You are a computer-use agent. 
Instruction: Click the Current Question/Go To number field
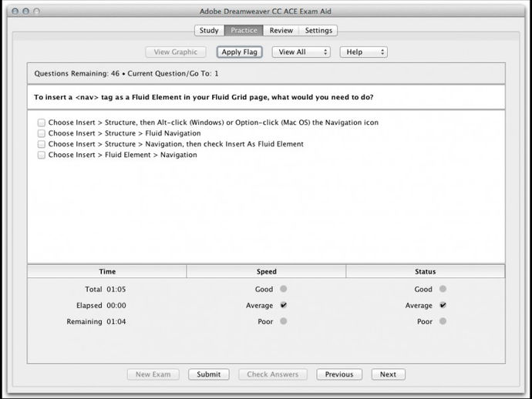(217, 74)
